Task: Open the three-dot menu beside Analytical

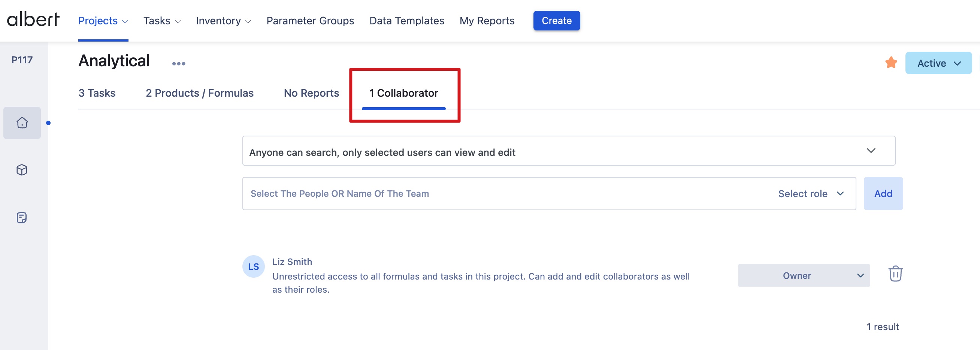Action: [178, 64]
